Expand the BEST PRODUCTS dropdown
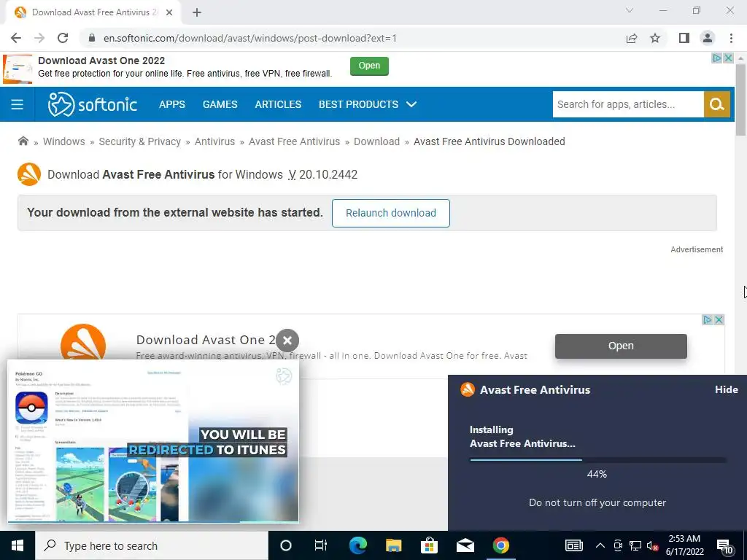This screenshot has height=560, width=747. tap(368, 104)
